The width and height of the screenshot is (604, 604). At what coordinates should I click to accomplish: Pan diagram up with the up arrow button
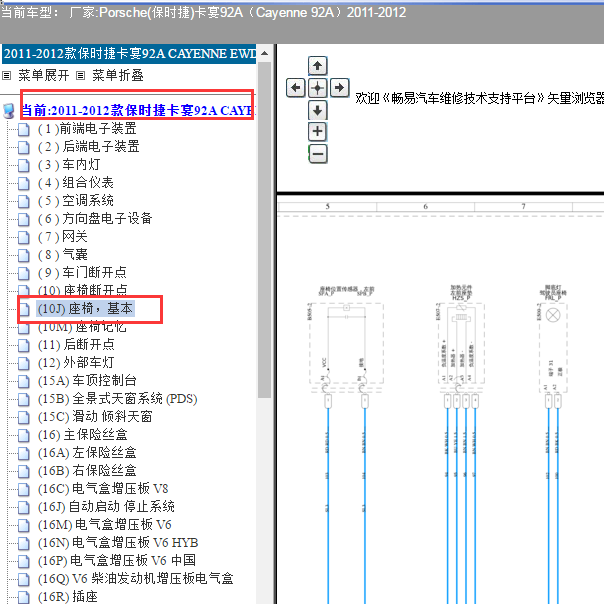click(317, 66)
